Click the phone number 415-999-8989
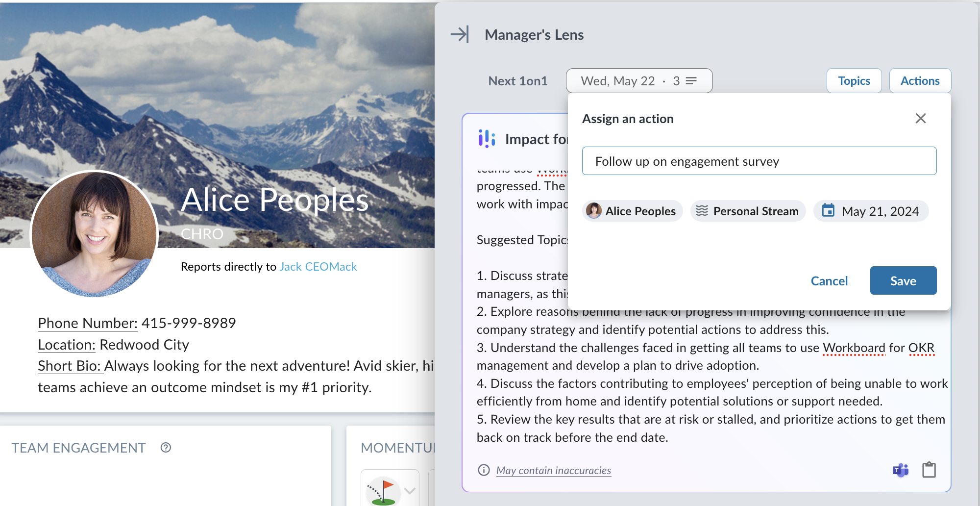Viewport: 980px width, 506px height. click(189, 323)
